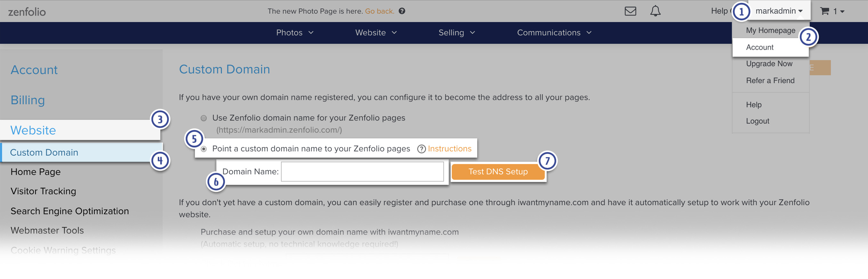Click the zenfolio logo
Image resolution: width=868 pixels, height=279 pixels.
click(27, 12)
